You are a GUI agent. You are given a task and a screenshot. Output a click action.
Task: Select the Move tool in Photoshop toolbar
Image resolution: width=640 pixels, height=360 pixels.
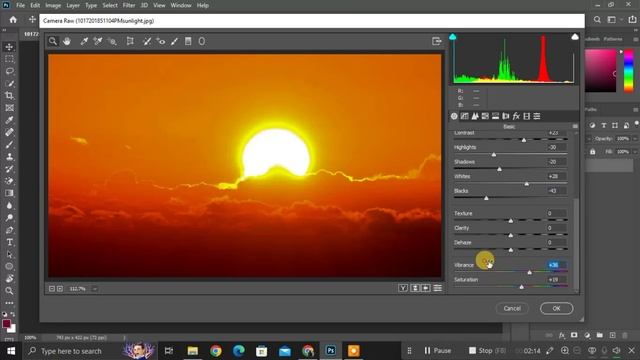click(x=9, y=47)
